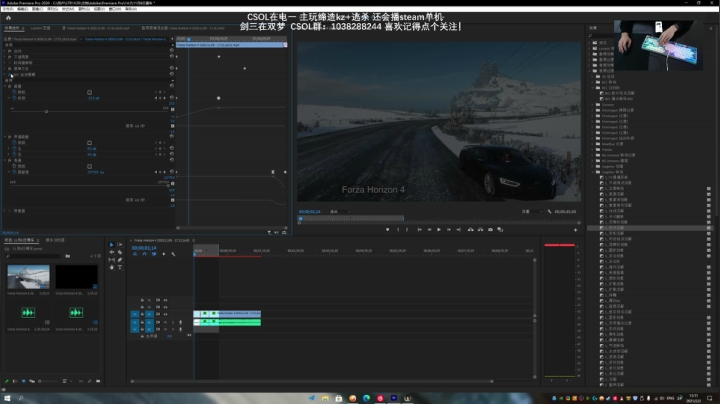Image resolution: width=720 pixels, height=404 pixels.
Task: Toggle the Volume Level stopwatch animation
Action: coord(14,98)
